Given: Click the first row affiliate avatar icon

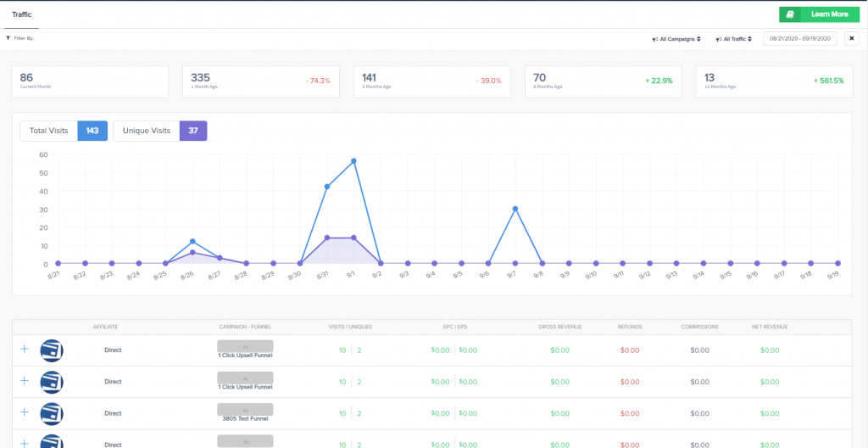Looking at the screenshot, I should point(53,350).
